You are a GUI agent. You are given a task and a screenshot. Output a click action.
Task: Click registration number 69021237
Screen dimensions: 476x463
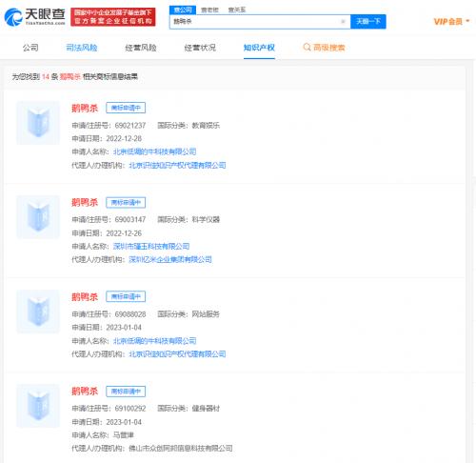(130, 126)
